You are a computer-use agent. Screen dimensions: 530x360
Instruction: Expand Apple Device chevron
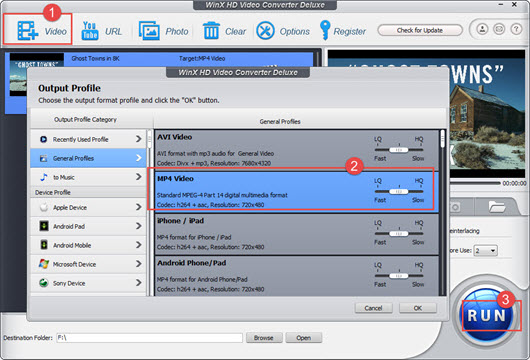coord(139,207)
